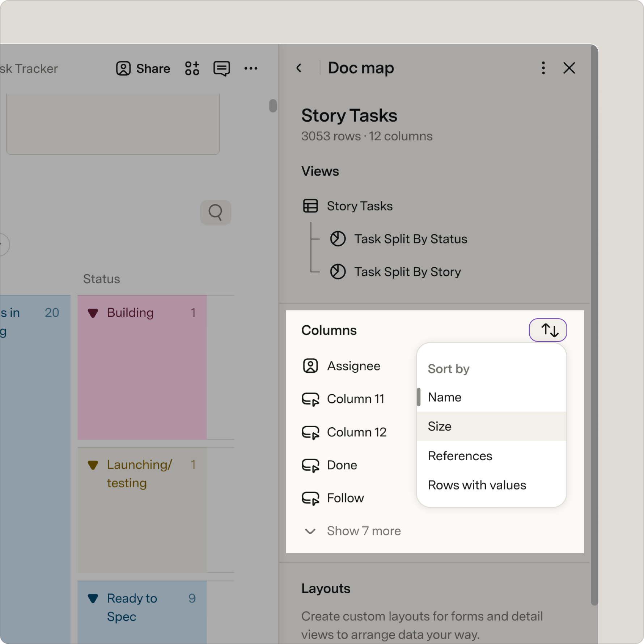Click the document page scrollbar thumb
The width and height of the screenshot is (644, 644).
(x=273, y=106)
